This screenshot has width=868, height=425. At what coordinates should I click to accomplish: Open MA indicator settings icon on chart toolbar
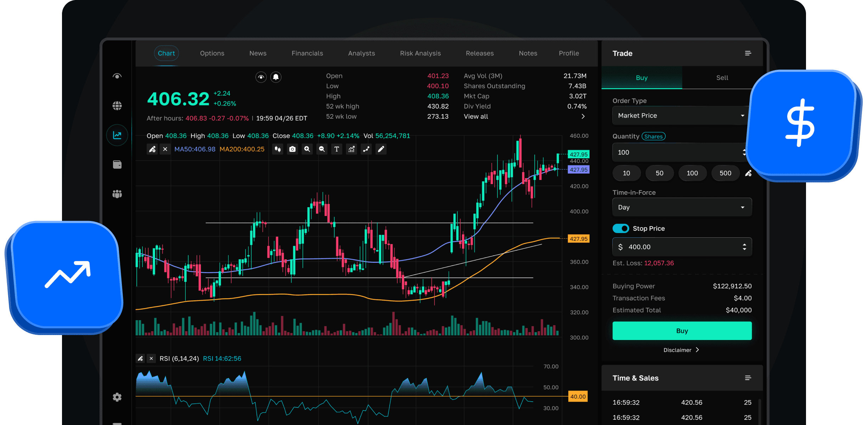pos(152,149)
